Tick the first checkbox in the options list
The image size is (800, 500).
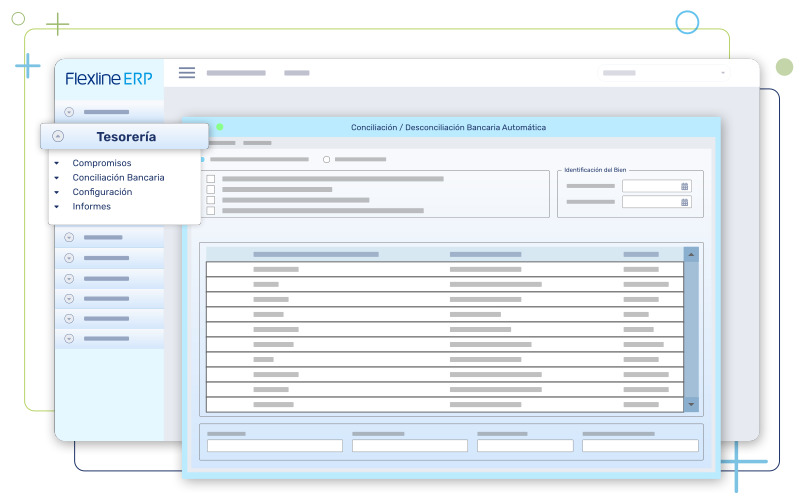210,179
